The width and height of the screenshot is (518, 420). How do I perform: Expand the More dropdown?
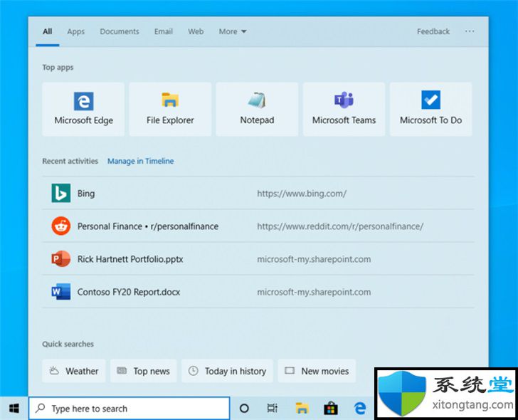[232, 31]
